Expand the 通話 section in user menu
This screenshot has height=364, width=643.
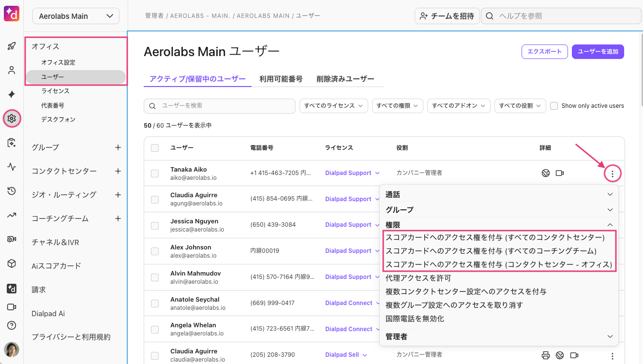[x=499, y=194]
